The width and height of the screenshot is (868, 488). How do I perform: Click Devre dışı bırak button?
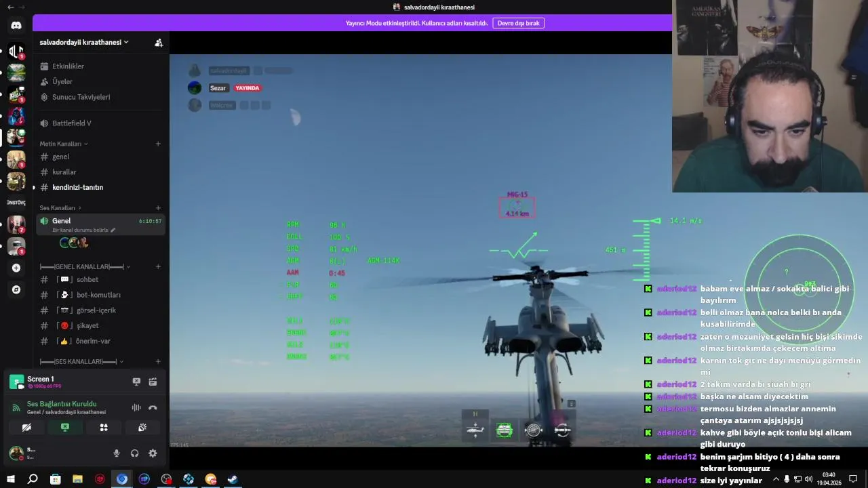pyautogui.click(x=518, y=23)
